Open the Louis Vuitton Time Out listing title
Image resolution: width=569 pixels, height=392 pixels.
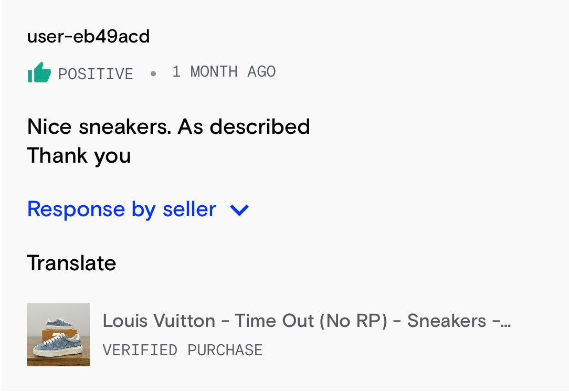(306, 321)
